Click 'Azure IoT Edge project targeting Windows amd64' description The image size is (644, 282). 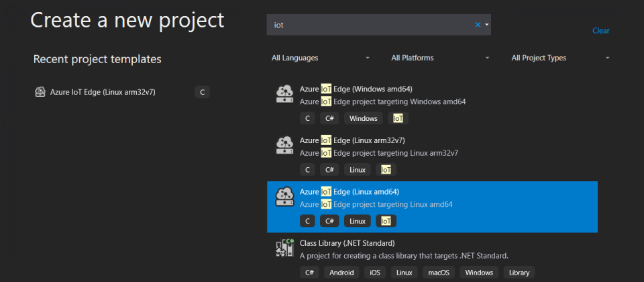pyautogui.click(x=383, y=101)
